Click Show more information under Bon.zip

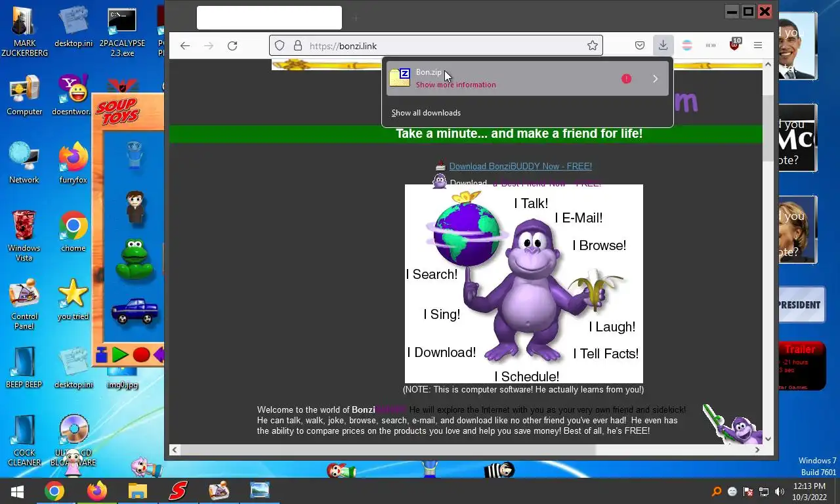point(456,85)
